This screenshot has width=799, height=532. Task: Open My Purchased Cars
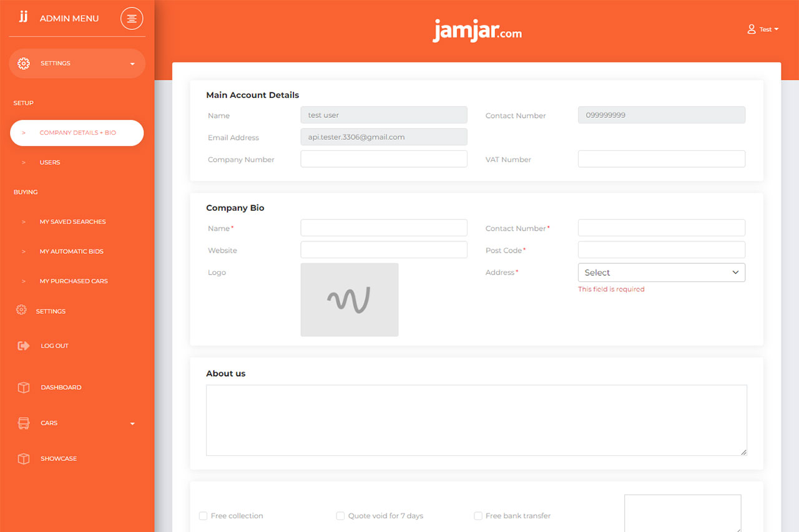click(74, 281)
